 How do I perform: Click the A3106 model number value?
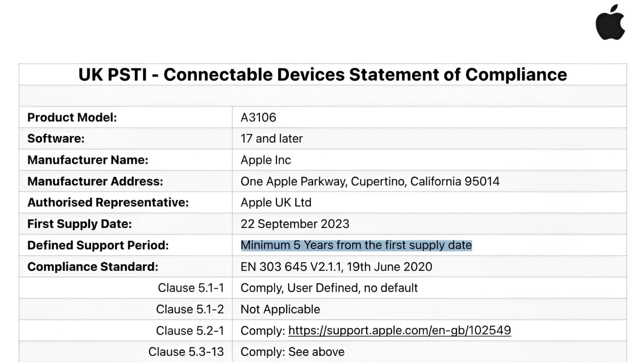[x=258, y=117]
